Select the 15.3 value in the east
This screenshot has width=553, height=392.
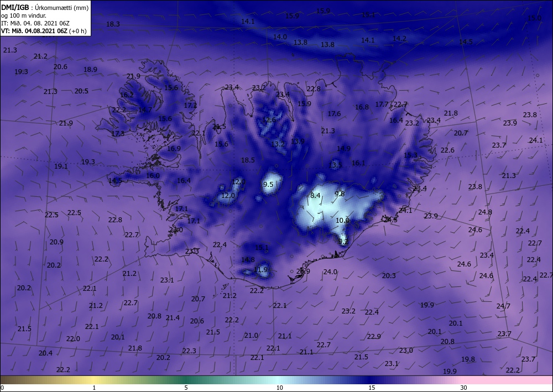tap(410, 155)
